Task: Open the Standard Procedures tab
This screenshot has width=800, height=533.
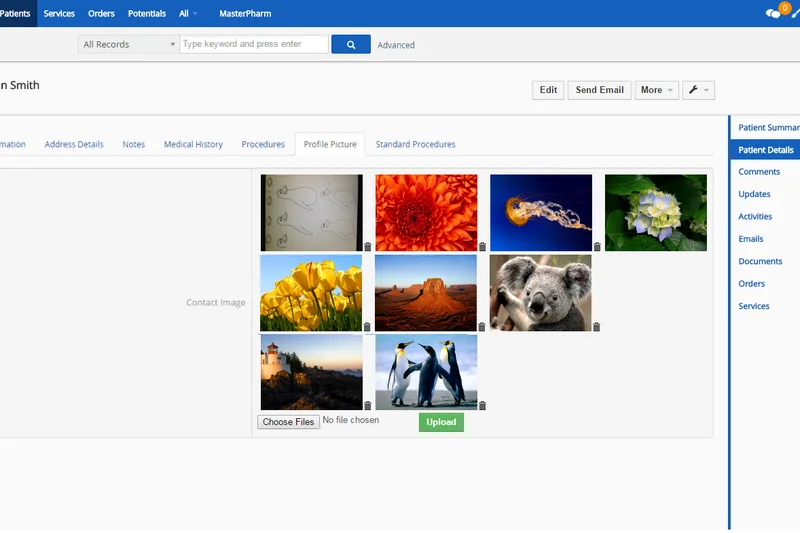Action: (x=415, y=144)
